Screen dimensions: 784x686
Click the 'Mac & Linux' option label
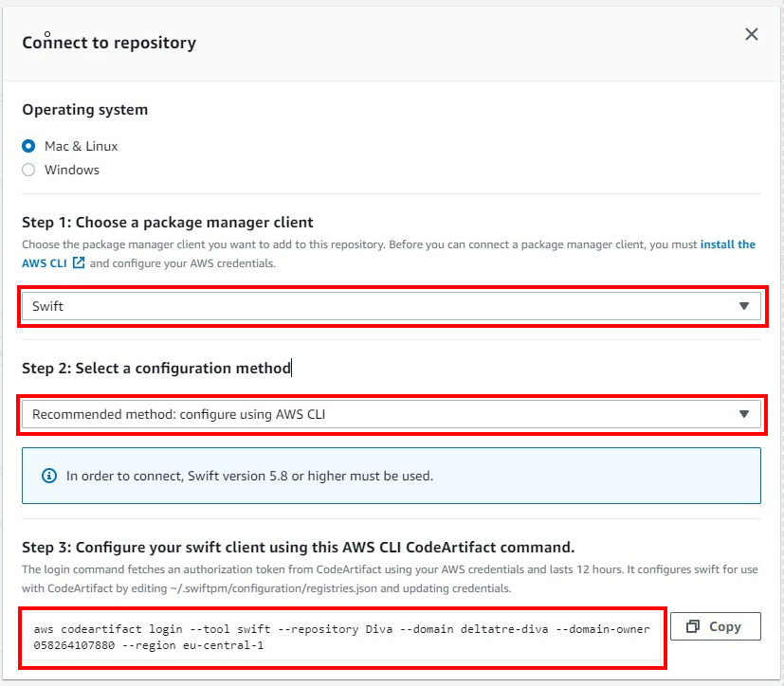tap(81, 146)
